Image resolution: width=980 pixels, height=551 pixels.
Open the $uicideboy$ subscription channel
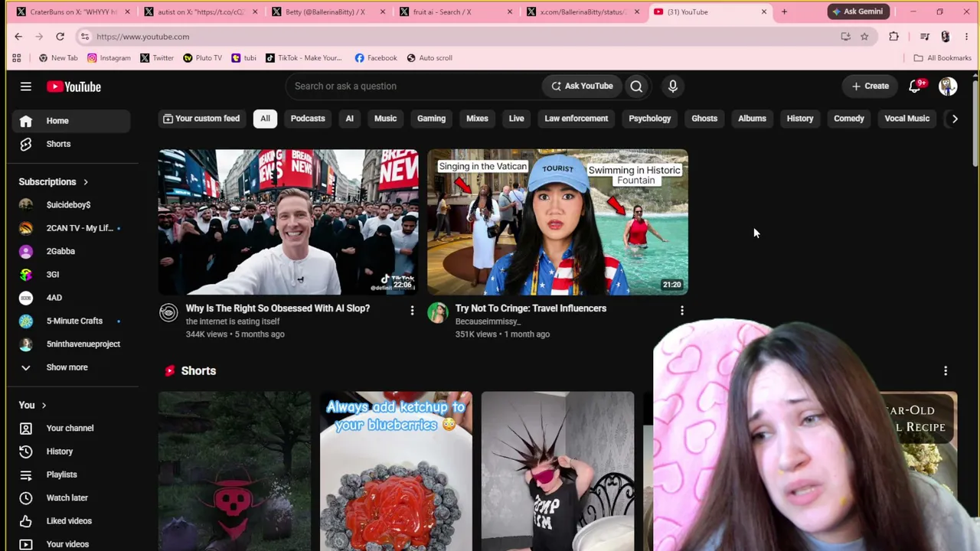[x=70, y=205]
